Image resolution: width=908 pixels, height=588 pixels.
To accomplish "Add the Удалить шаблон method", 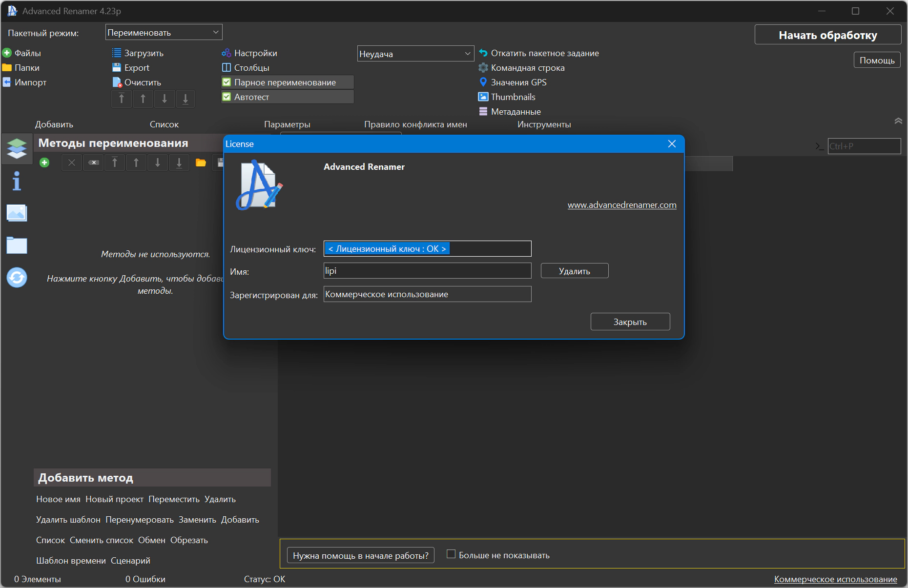I will [x=68, y=520].
